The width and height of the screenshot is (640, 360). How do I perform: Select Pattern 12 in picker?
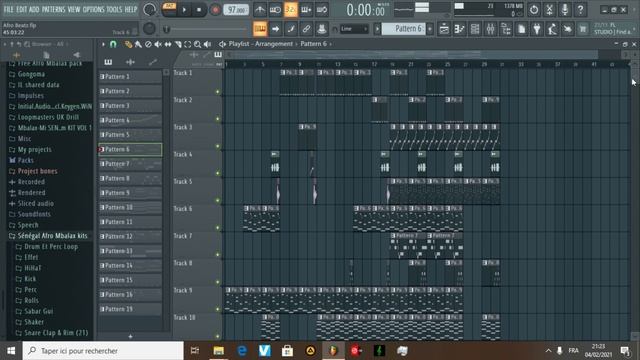[x=130, y=236]
